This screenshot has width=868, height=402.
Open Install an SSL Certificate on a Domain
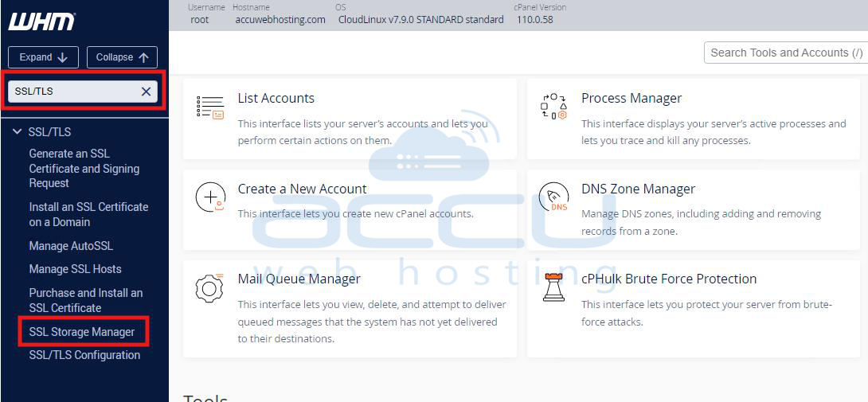(88, 214)
